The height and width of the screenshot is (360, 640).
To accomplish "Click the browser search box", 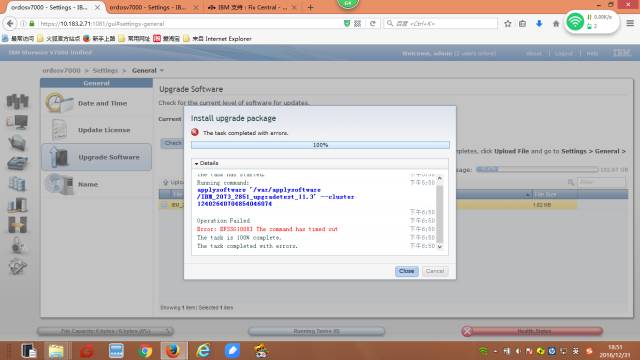I will pos(441,24).
